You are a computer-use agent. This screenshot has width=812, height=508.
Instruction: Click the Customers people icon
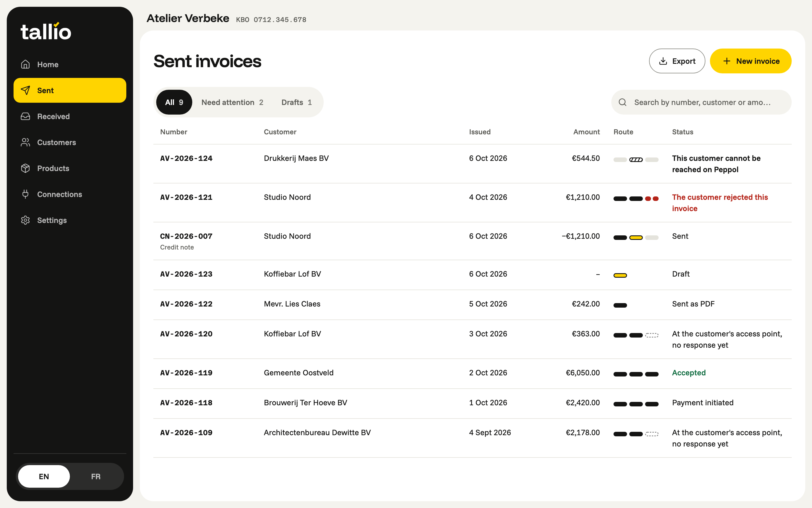25,143
